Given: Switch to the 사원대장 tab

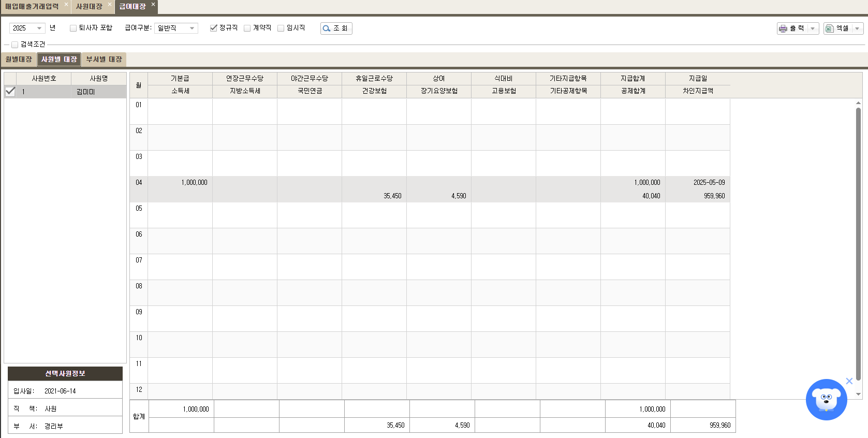Looking at the screenshot, I should point(89,7).
